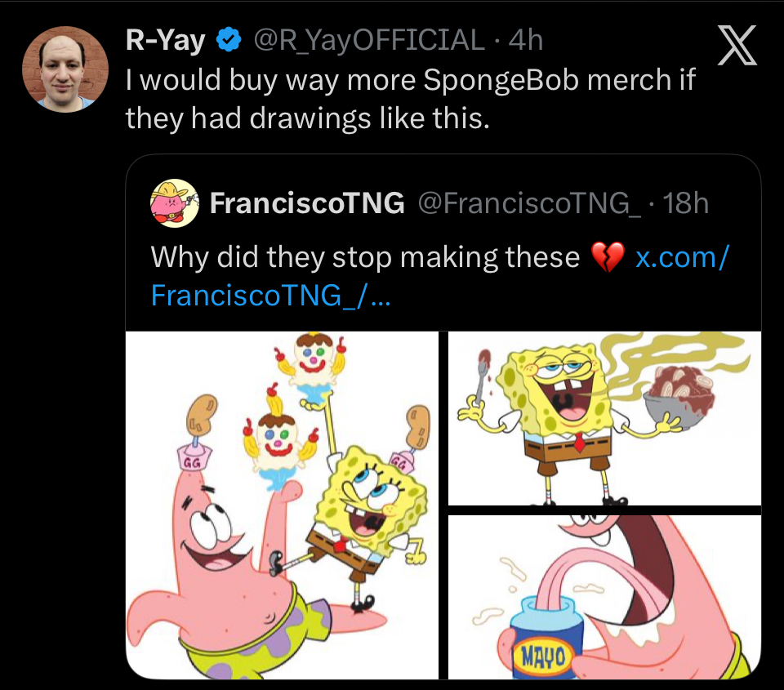Click SpongeBob's steaming food bowl
Screen dimensions: 784x690
[679, 401]
